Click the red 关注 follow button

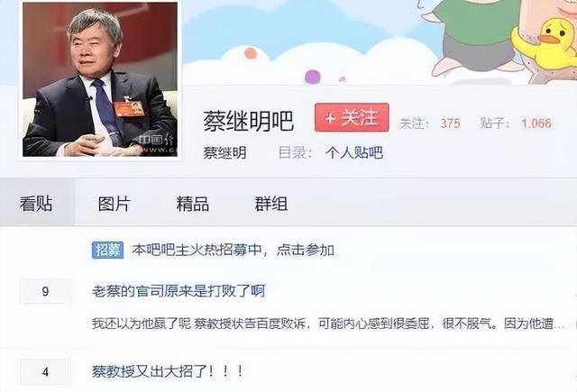click(352, 118)
